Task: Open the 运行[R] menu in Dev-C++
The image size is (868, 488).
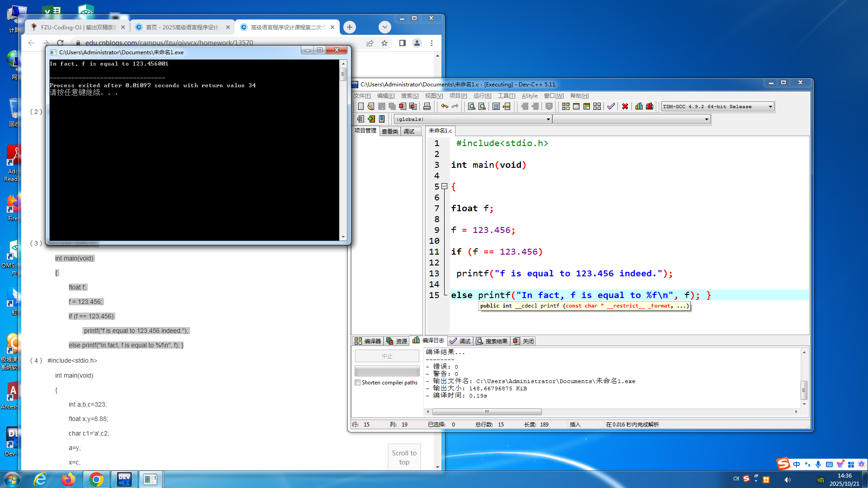Action: pos(482,96)
